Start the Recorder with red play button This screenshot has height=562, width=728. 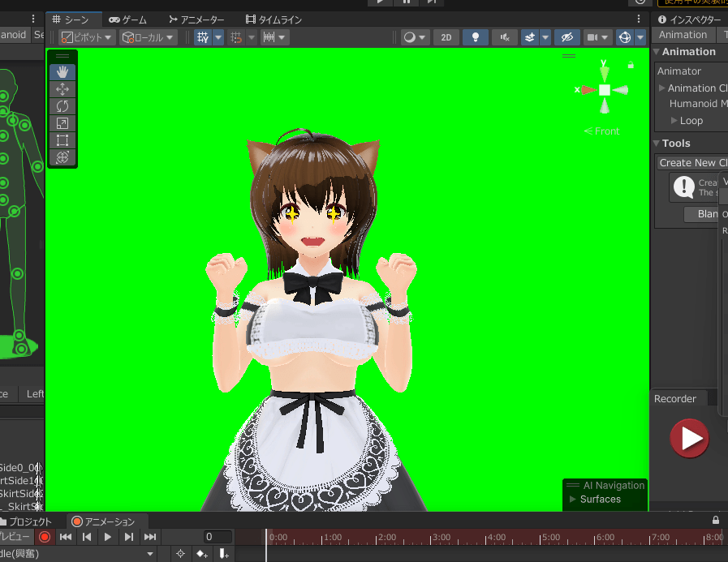click(x=690, y=438)
